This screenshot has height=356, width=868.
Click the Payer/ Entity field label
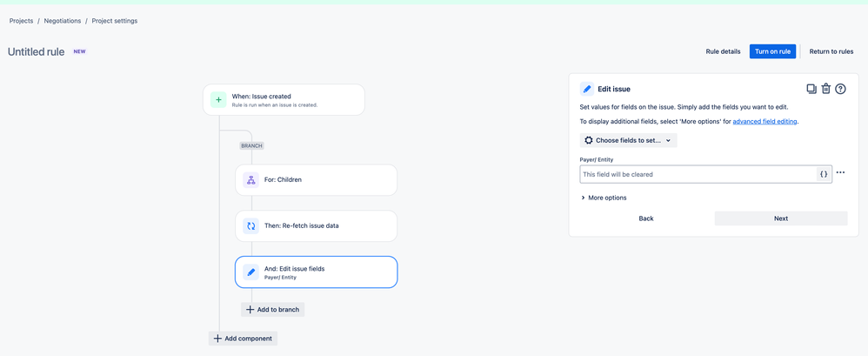point(596,159)
